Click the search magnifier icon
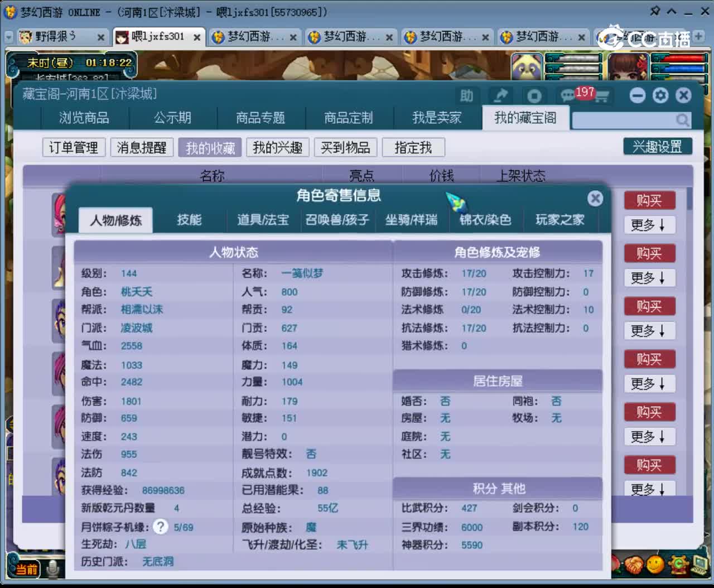This screenshot has width=714, height=588. click(682, 119)
